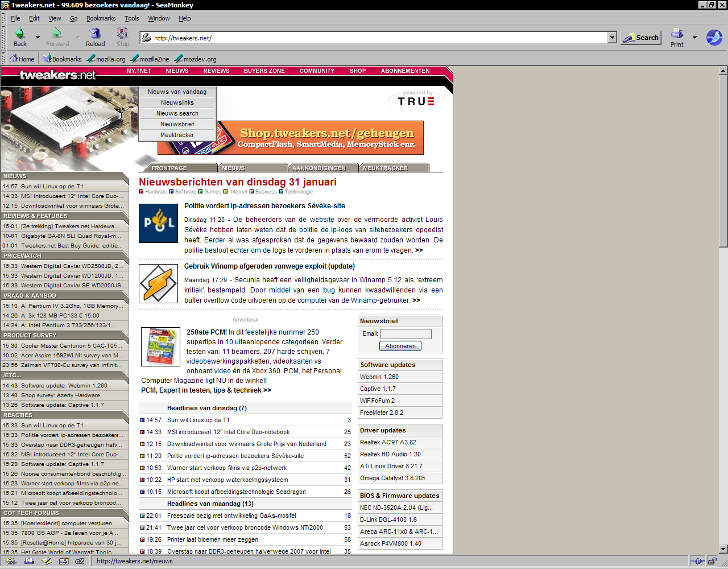Click REVIEWS in the site navigation bar

click(x=216, y=71)
